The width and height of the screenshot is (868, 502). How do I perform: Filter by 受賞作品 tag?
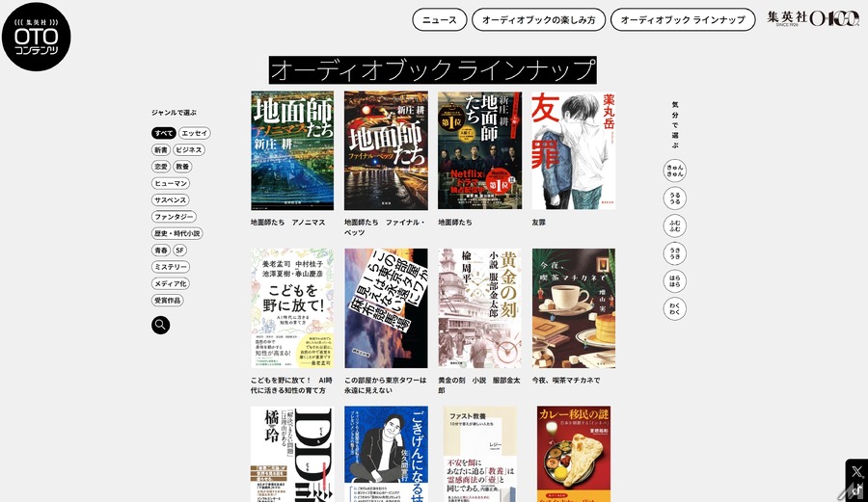[x=167, y=301]
